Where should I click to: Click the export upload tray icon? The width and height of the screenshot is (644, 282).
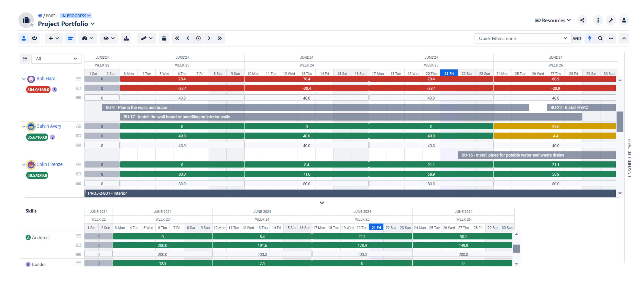point(126,38)
